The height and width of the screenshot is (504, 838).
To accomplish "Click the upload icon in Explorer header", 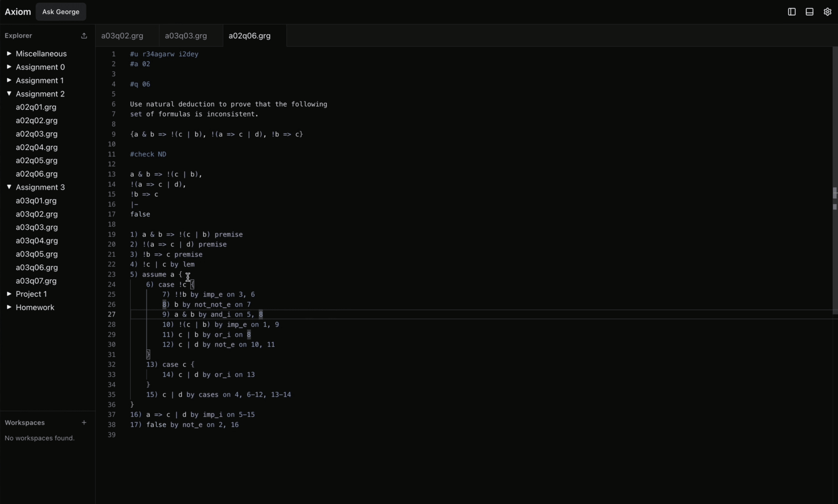I will [x=84, y=36].
